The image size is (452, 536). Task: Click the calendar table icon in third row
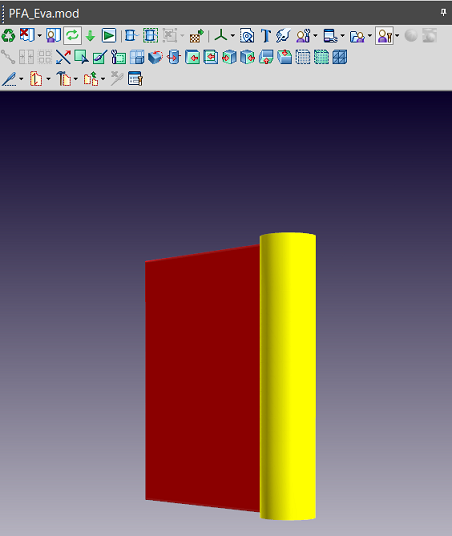tap(135, 79)
